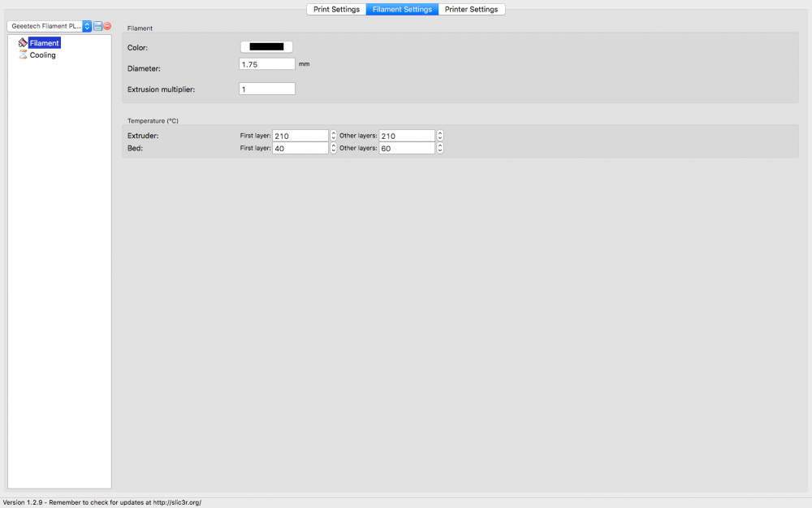Click the Filament spool icon in sidebar

pos(23,42)
